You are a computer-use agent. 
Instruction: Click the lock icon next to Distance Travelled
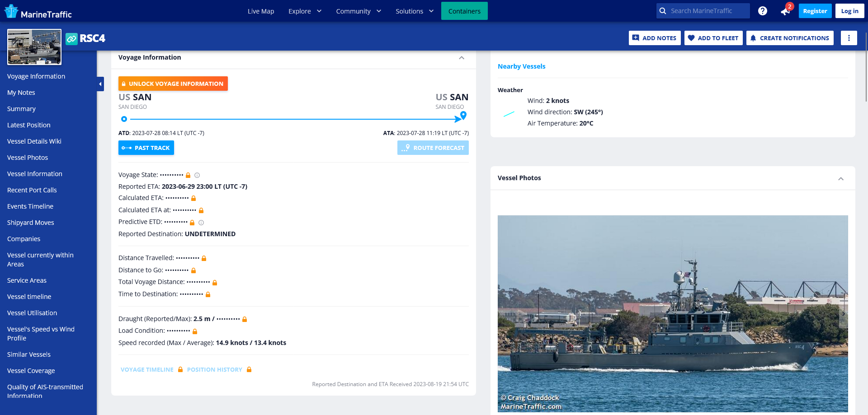tap(204, 258)
